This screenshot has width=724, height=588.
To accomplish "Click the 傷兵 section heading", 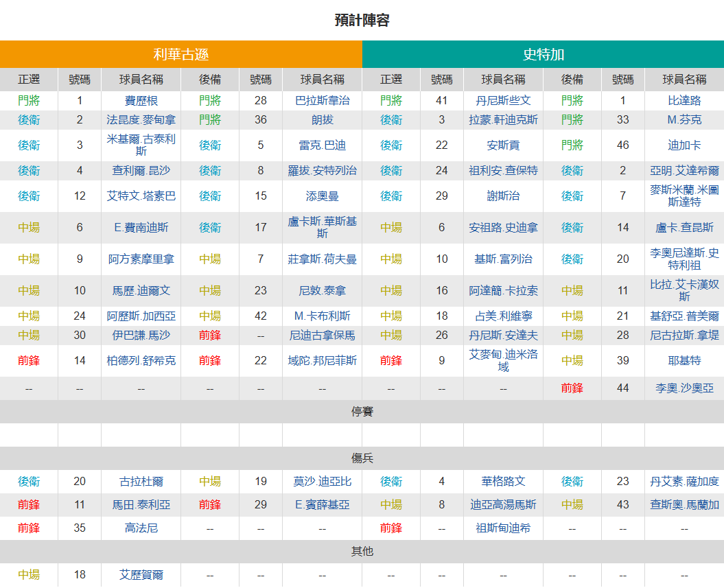I will [x=362, y=458].
